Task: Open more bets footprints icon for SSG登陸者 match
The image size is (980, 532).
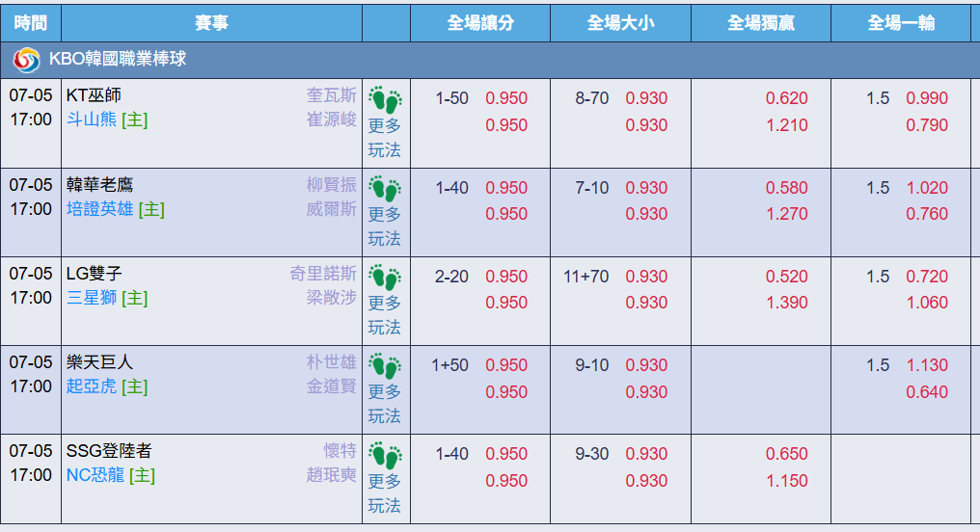Action: tap(385, 455)
